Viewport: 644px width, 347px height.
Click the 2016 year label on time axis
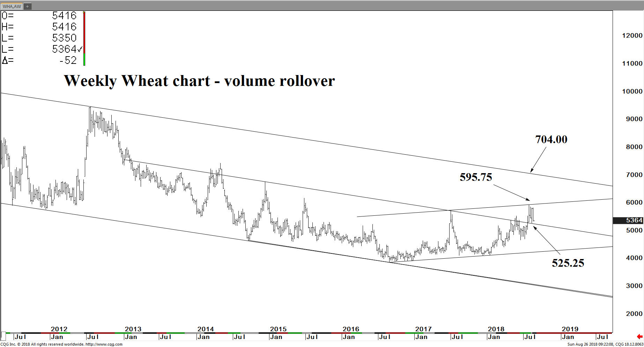click(351, 329)
